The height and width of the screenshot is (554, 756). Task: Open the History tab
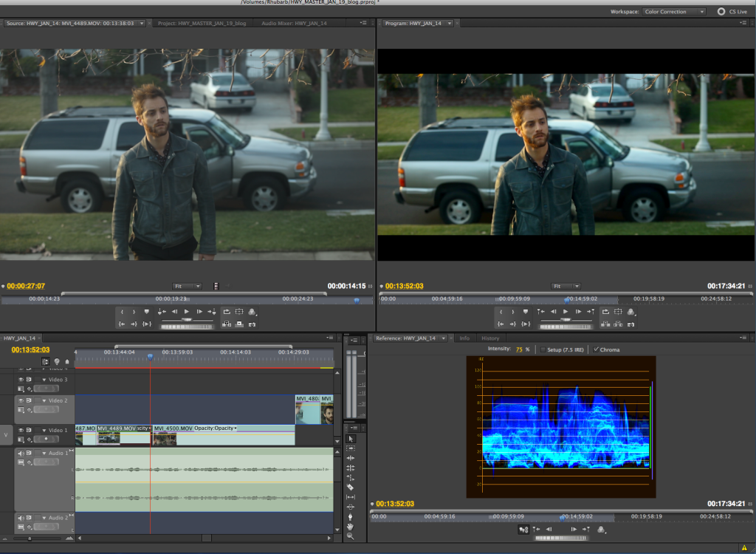[x=490, y=338]
